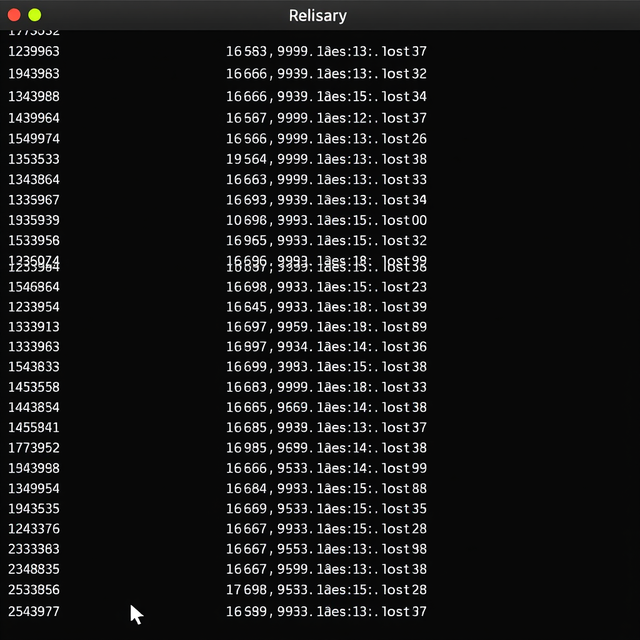640x640 pixels.
Task: Select the number 1443854
Action: pos(34,407)
